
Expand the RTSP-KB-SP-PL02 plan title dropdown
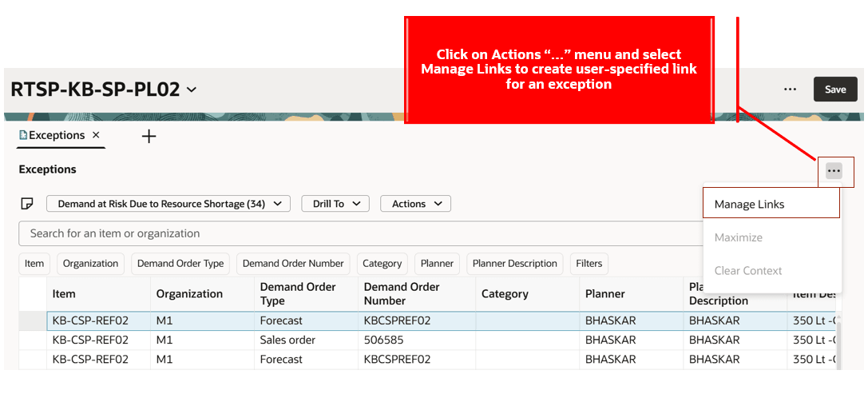pyautogui.click(x=192, y=90)
